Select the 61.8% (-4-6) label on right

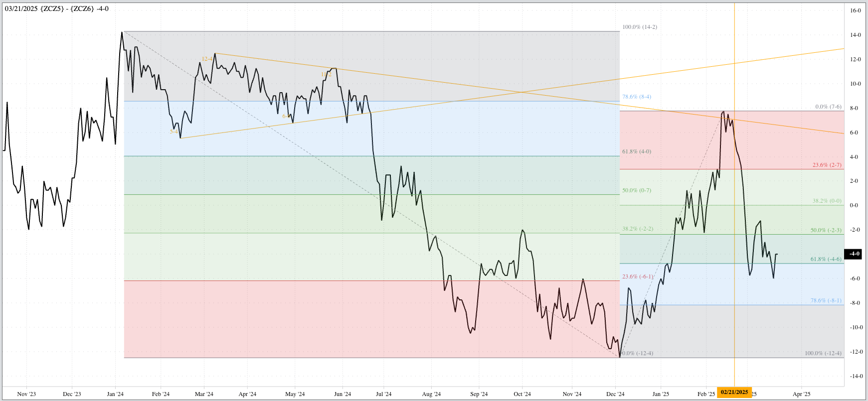[826, 259]
